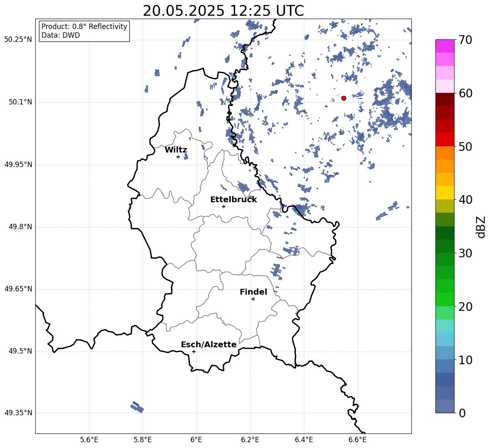This screenshot has width=491, height=448.
Task: Click the red radar site marker
Action: [x=344, y=98]
